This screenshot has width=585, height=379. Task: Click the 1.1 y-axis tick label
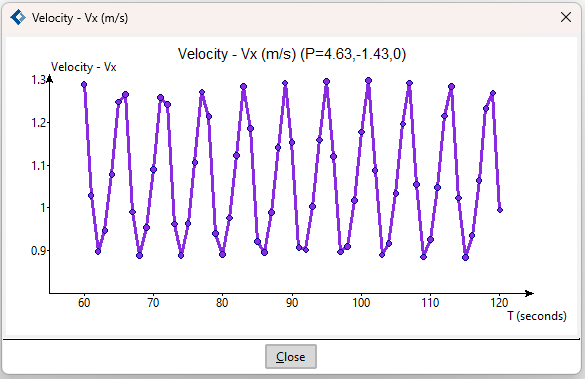pos(38,165)
